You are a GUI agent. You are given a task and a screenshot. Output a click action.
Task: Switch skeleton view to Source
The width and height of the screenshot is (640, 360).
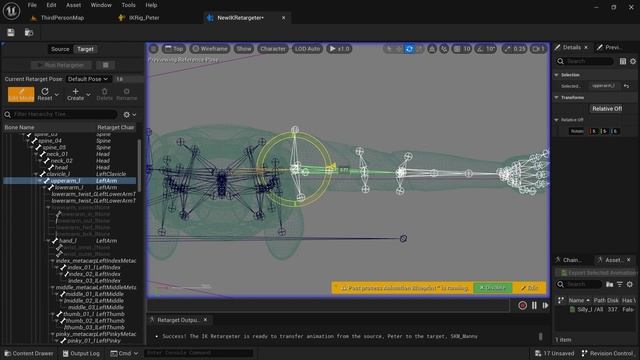60,49
